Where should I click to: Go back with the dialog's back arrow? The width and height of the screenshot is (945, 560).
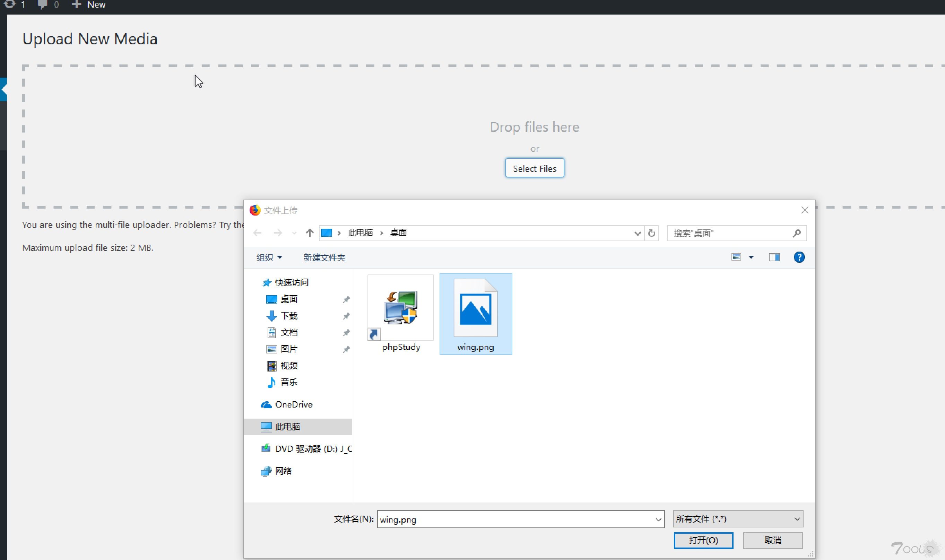point(257,233)
